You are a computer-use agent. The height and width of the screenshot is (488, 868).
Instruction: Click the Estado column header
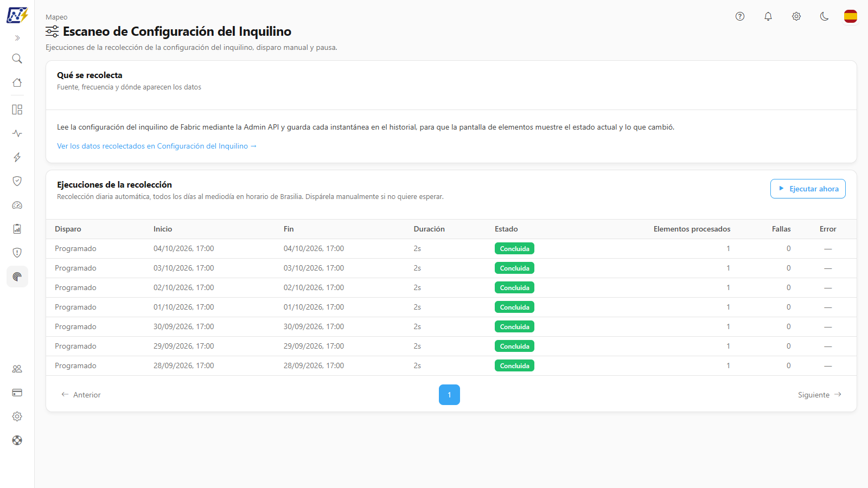tap(506, 229)
